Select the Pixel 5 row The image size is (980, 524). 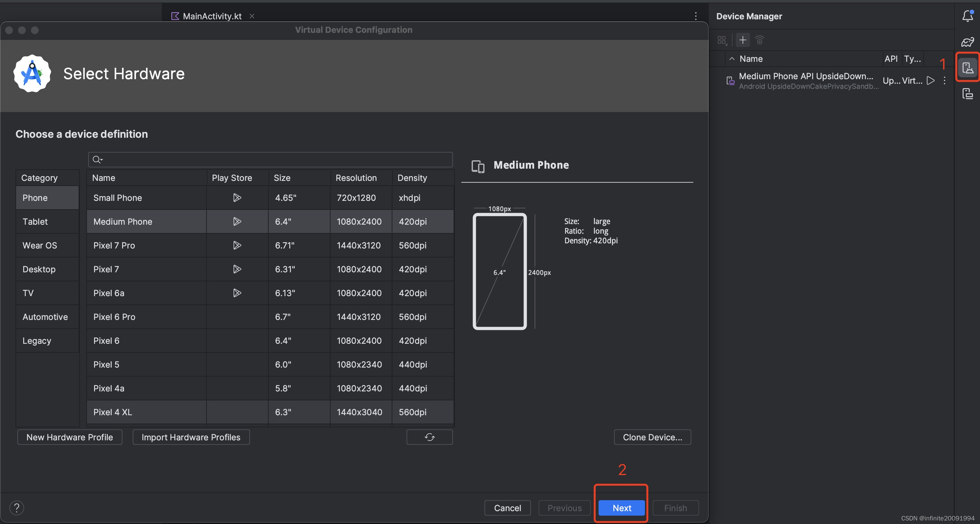(270, 364)
